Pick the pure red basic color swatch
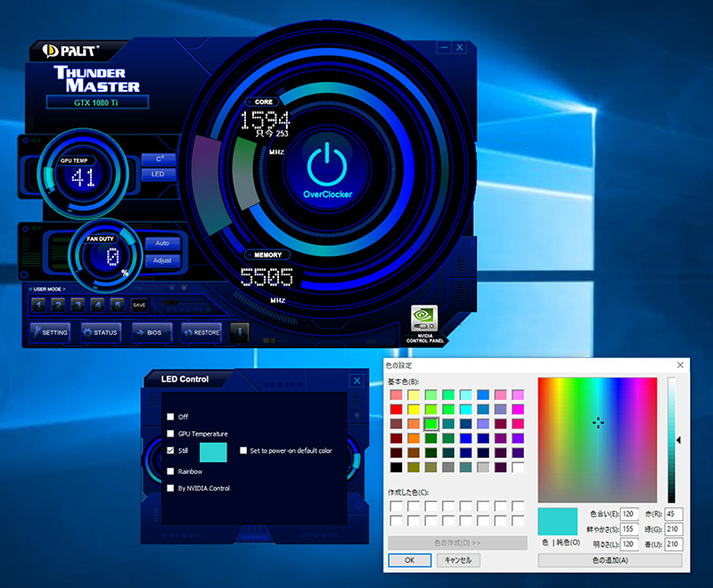This screenshot has height=588, width=713. click(396, 409)
